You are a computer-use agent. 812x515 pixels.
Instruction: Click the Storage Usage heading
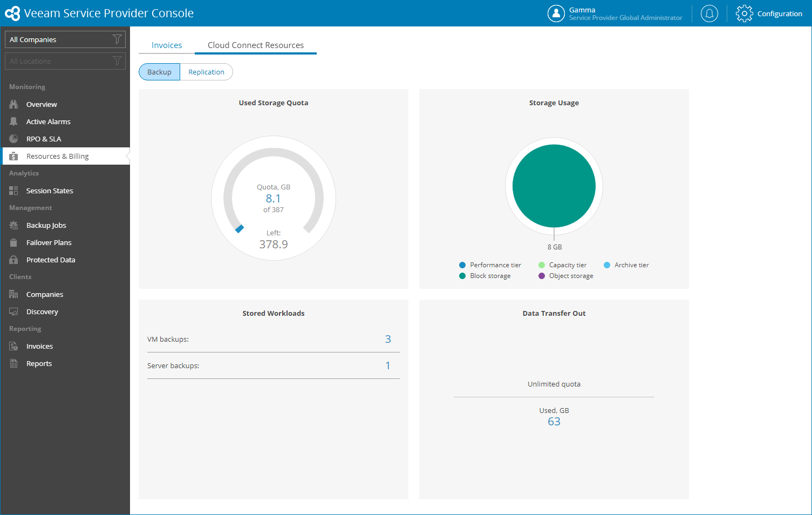coord(554,103)
